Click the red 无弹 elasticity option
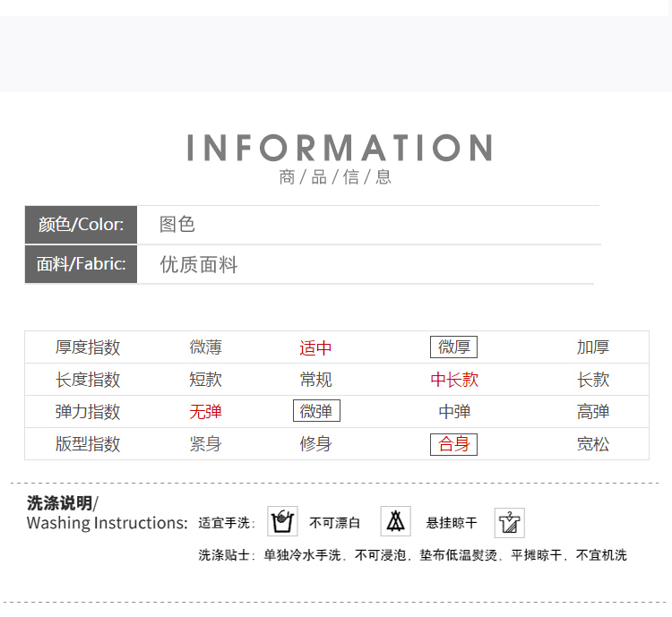Viewport: 672px width, 617px height. (205, 412)
